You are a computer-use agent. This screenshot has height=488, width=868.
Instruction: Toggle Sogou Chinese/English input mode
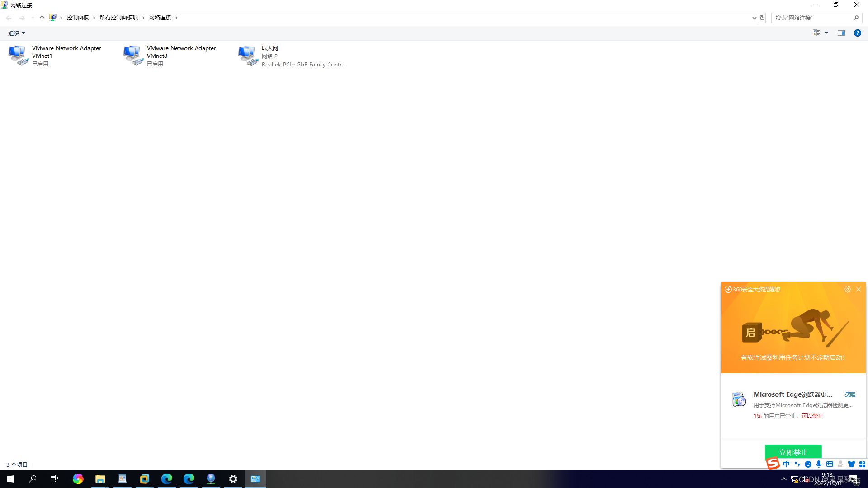[x=786, y=464]
